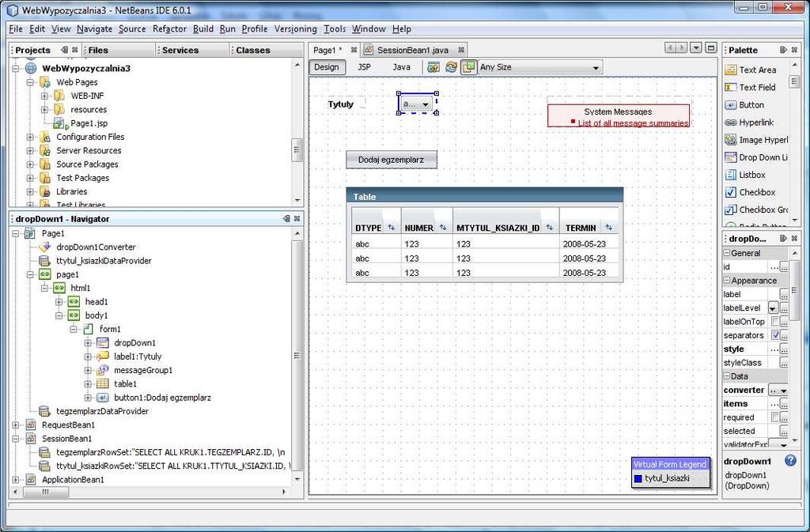The image size is (810, 532).
Task: Click the Button palette icon
Action: 730,105
